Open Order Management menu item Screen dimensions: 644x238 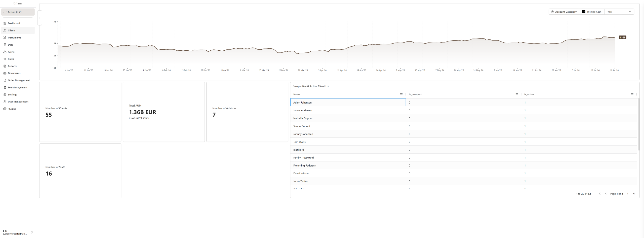click(x=18, y=80)
